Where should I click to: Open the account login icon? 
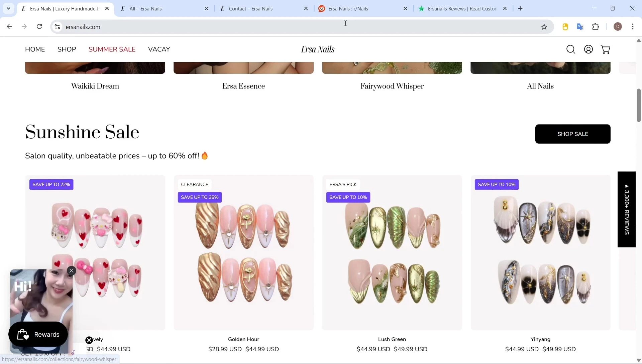(x=588, y=49)
